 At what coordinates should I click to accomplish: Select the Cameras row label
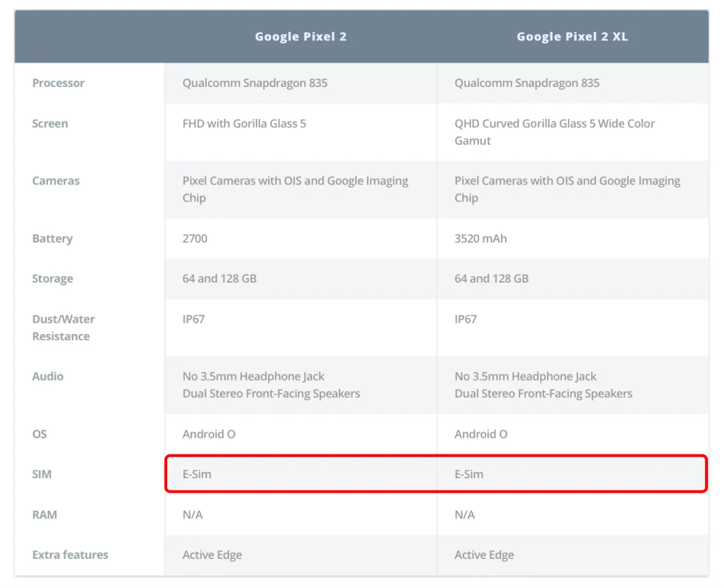[56, 181]
